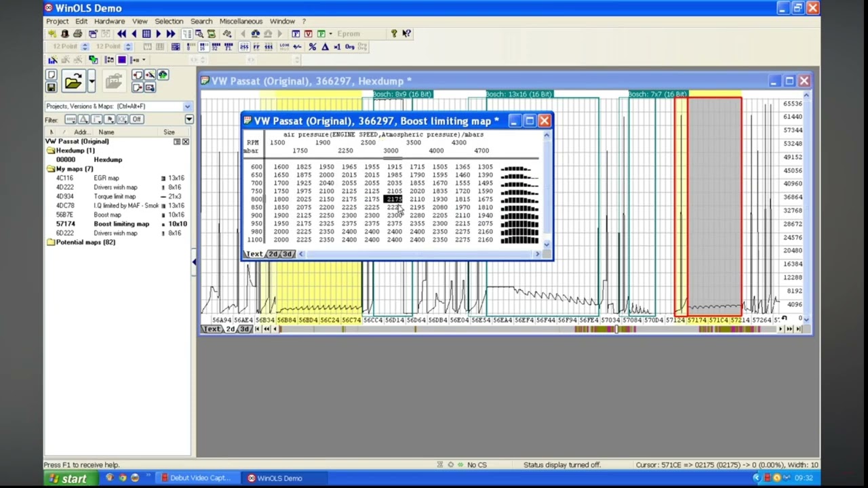Jump to first map with double-left arrow
Viewport: 868px width, 488px height.
(121, 34)
